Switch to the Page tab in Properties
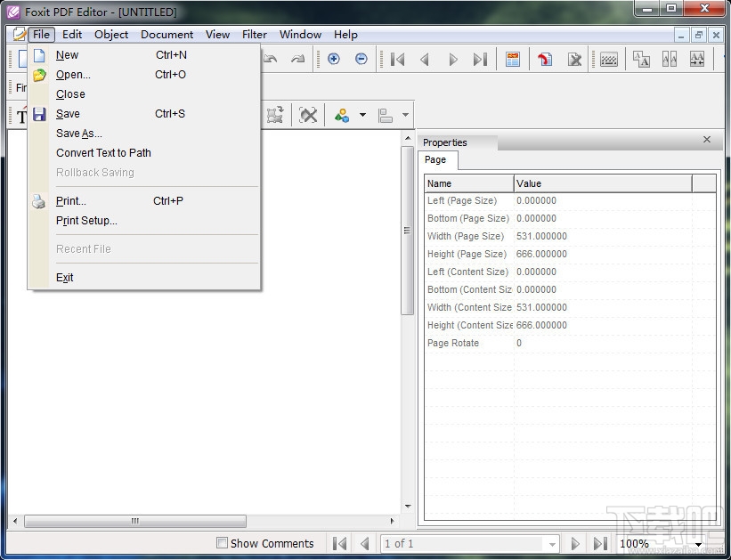731x560 pixels. tap(436, 160)
